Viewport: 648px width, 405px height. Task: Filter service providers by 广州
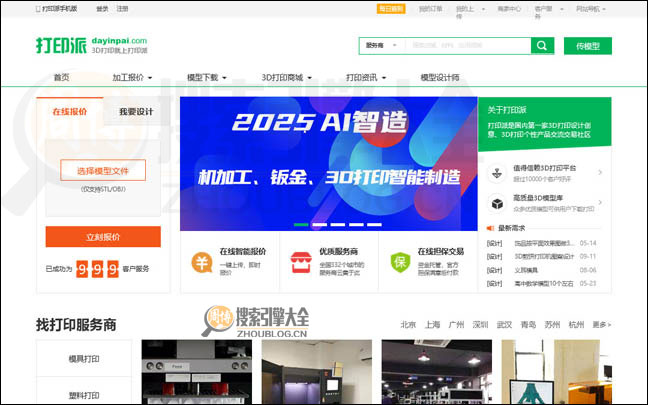click(456, 324)
